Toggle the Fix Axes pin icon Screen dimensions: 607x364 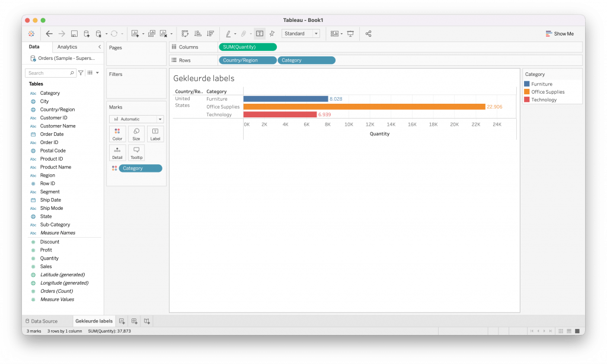tap(272, 34)
